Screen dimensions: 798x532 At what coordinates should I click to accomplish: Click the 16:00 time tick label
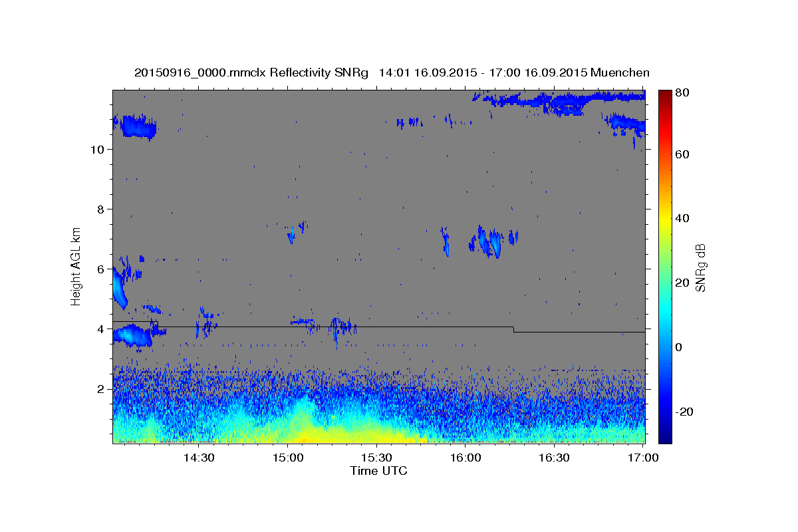[x=465, y=458]
